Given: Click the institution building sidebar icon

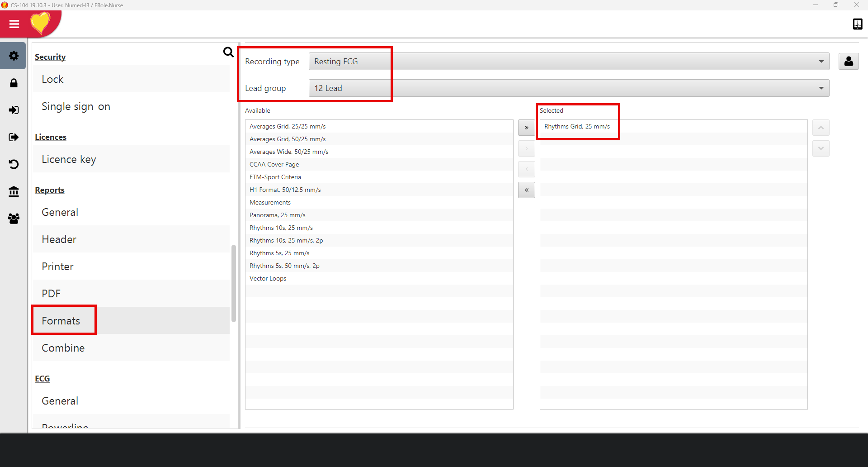Looking at the screenshot, I should [x=14, y=191].
